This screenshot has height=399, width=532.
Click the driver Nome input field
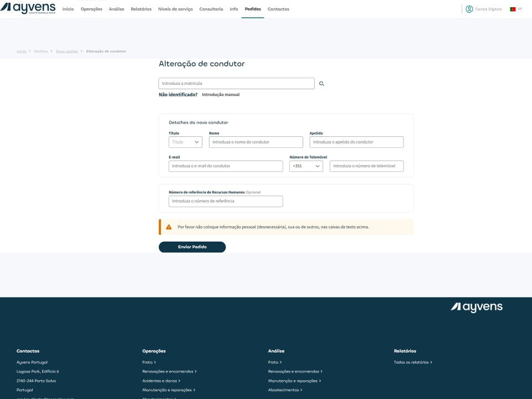[x=256, y=142]
